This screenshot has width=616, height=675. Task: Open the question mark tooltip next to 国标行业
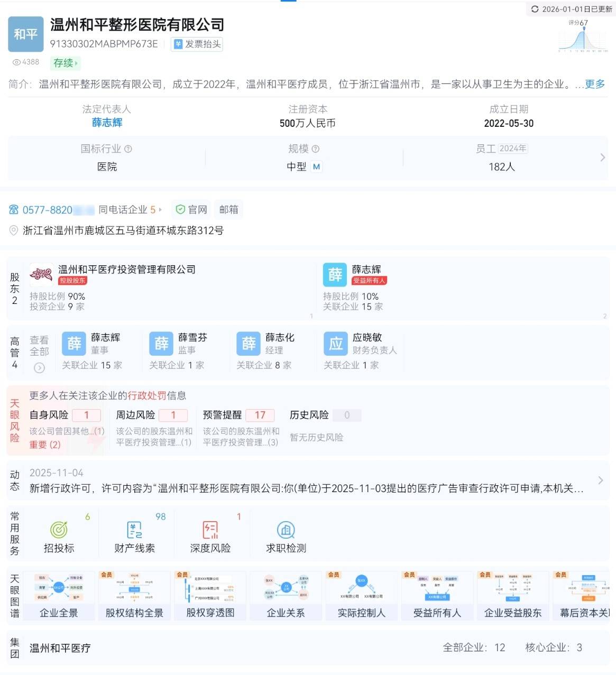(128, 149)
